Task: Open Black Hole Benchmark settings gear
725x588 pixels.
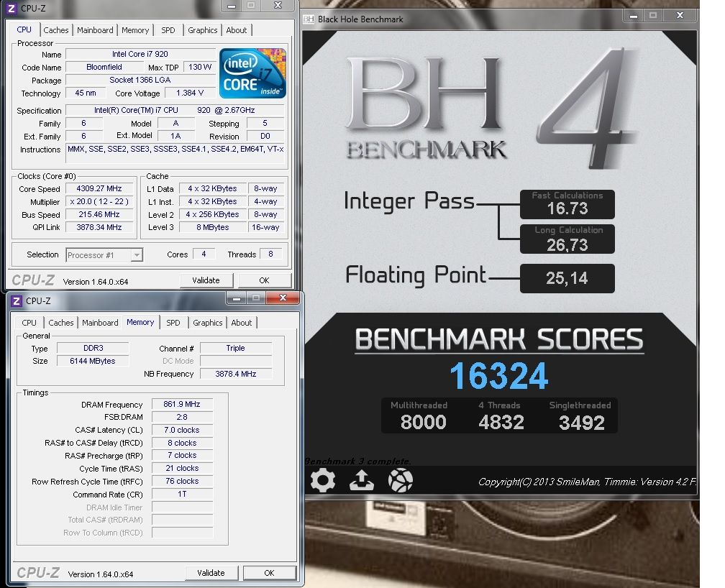Action: (x=322, y=480)
